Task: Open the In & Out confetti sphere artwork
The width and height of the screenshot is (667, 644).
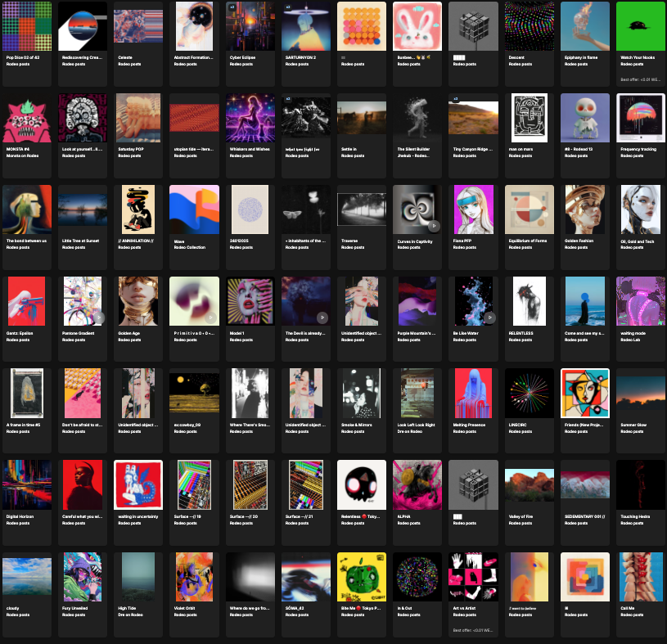Action: click(x=417, y=577)
